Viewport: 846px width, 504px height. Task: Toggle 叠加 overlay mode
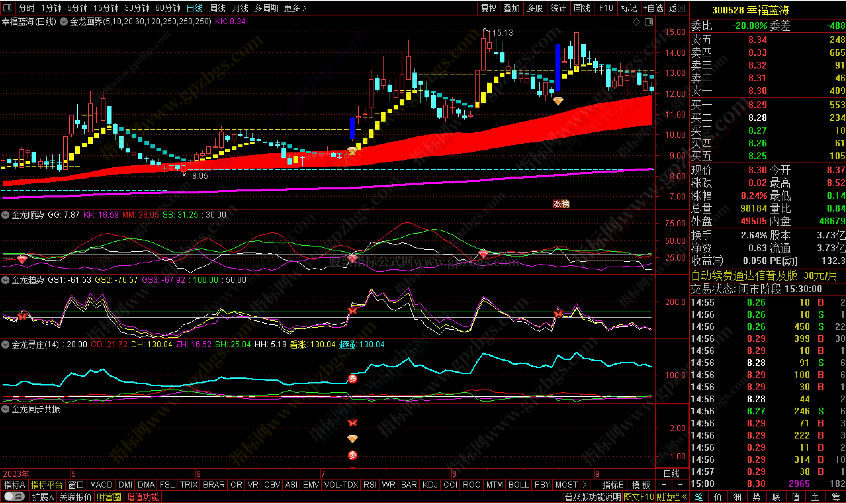coord(511,8)
